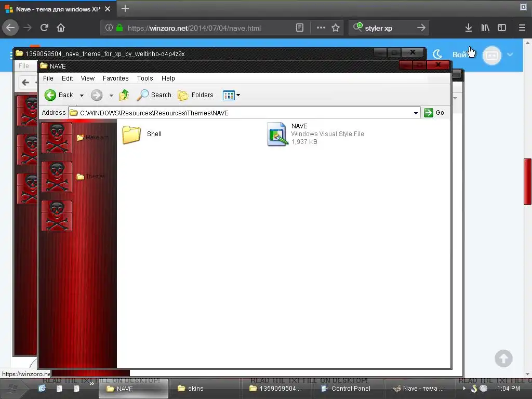
Task: Go forward in Firefox browser
Action: pos(28,28)
